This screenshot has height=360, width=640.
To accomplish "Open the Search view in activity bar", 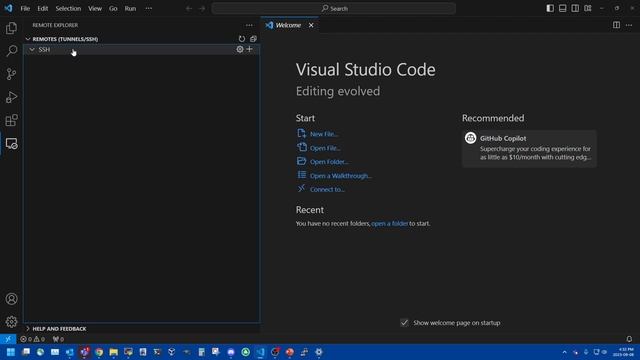I will click(x=11, y=51).
